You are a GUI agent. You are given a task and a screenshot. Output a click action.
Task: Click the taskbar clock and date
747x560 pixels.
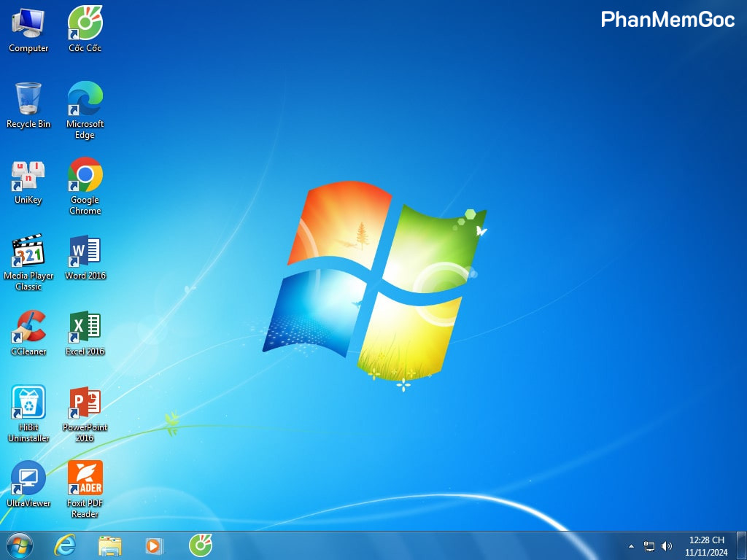click(706, 546)
